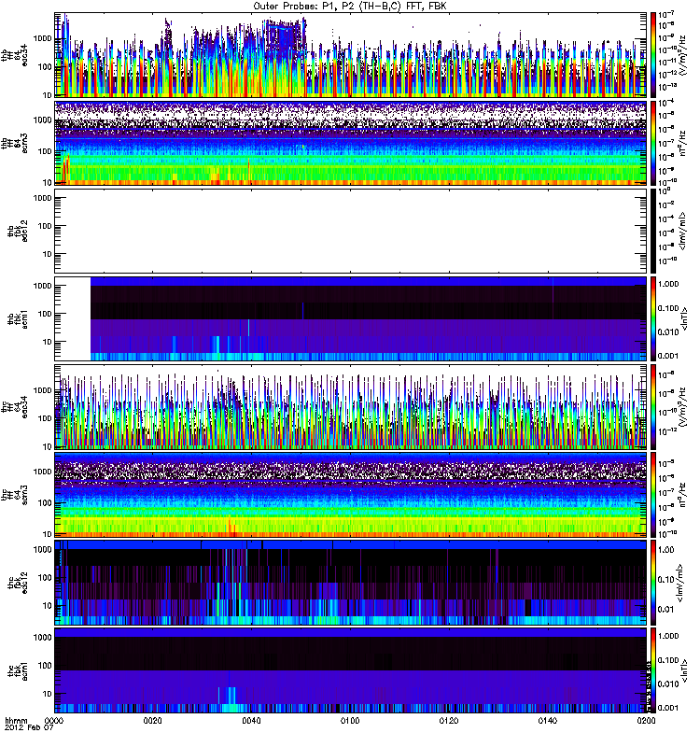Click the (V/m)²/Hz unit label of thb edc34
The width and height of the screenshot is (700, 747).
point(683,55)
